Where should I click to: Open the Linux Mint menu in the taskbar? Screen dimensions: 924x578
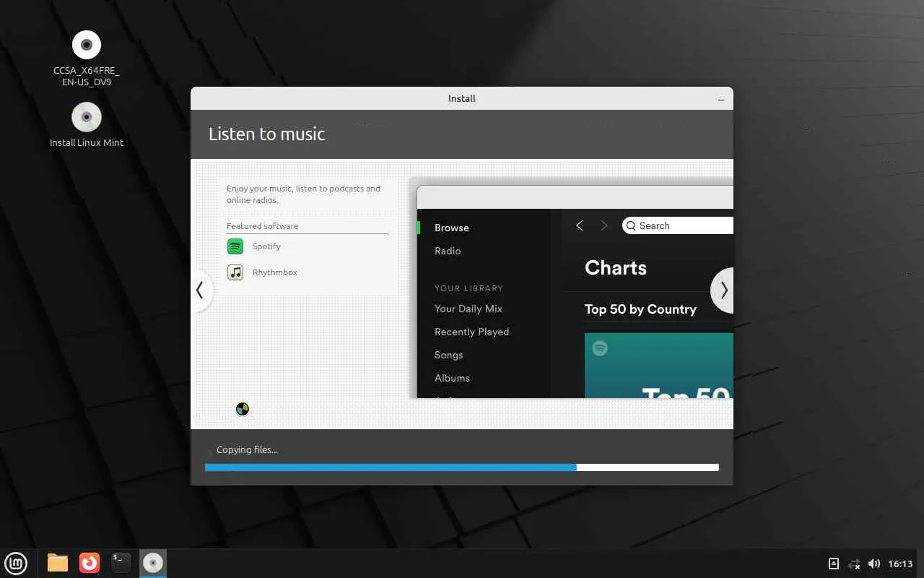(x=17, y=563)
